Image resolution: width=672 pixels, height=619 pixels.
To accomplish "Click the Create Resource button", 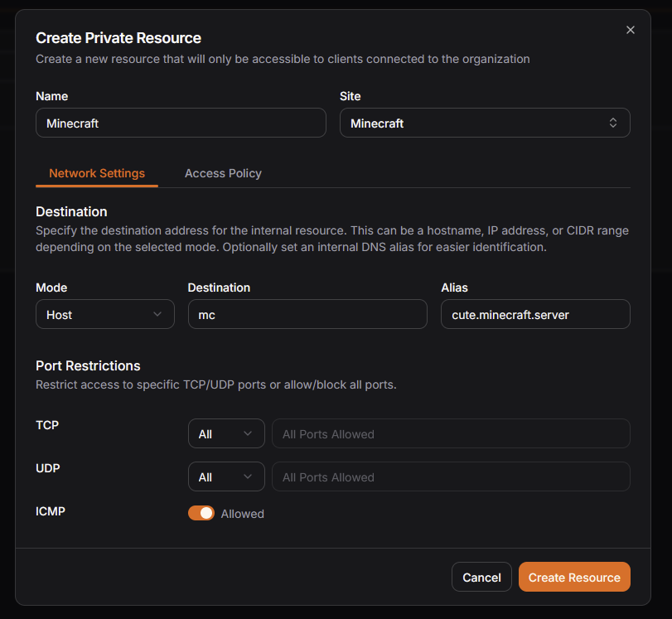I will (x=574, y=578).
